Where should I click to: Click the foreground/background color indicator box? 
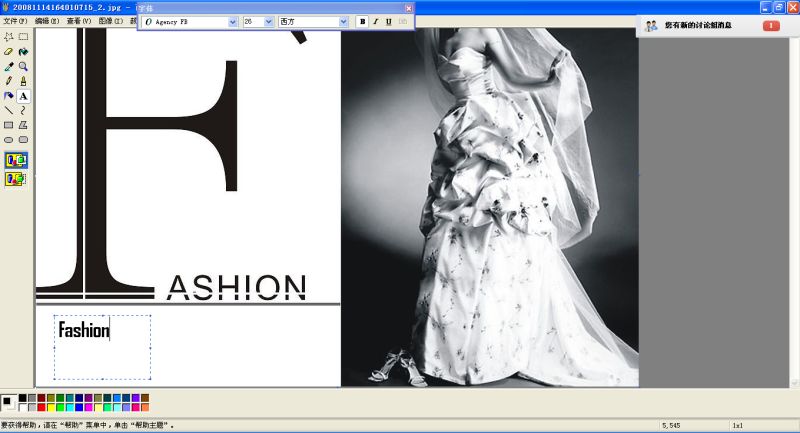click(x=8, y=402)
